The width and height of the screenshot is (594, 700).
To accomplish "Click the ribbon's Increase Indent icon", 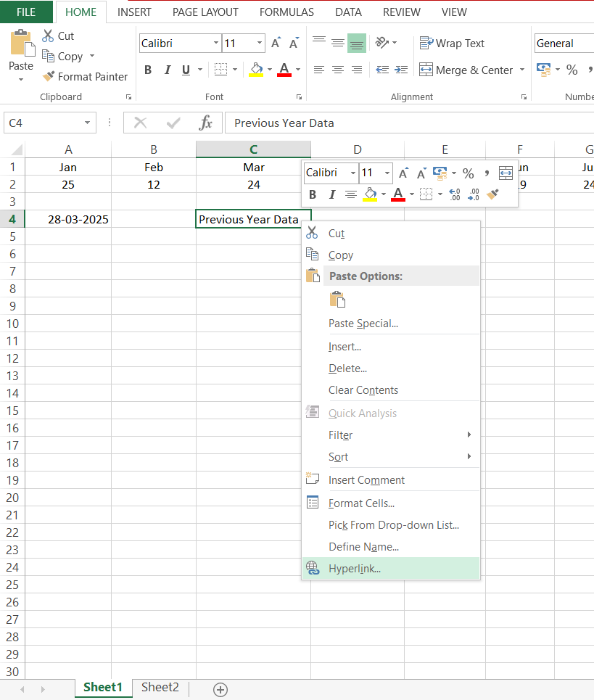I will click(x=401, y=70).
